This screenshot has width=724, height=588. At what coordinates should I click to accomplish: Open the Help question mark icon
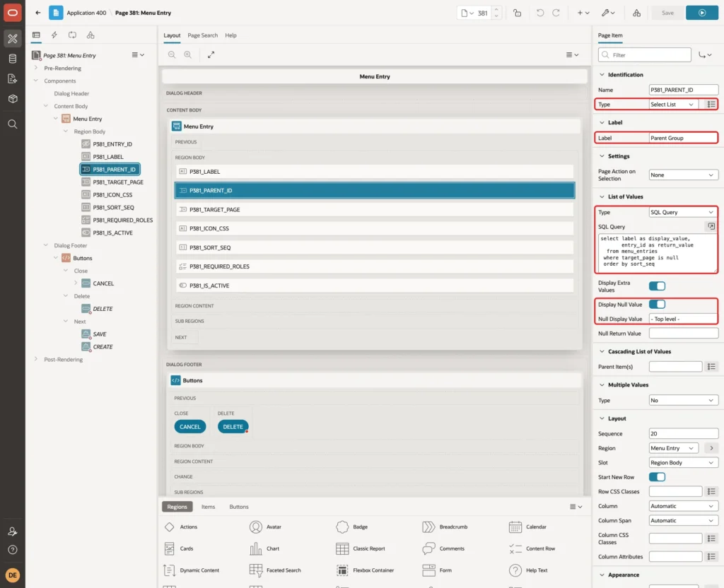tap(13, 550)
